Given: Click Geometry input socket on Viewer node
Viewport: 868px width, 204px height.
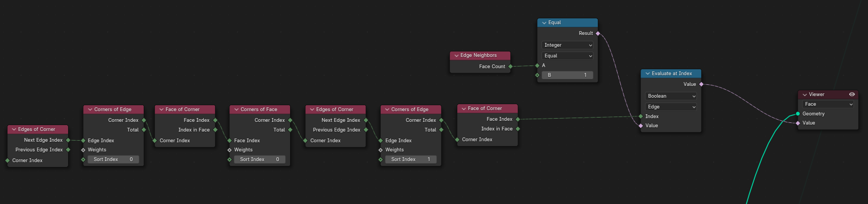Looking at the screenshot, I should pyautogui.click(x=798, y=114).
